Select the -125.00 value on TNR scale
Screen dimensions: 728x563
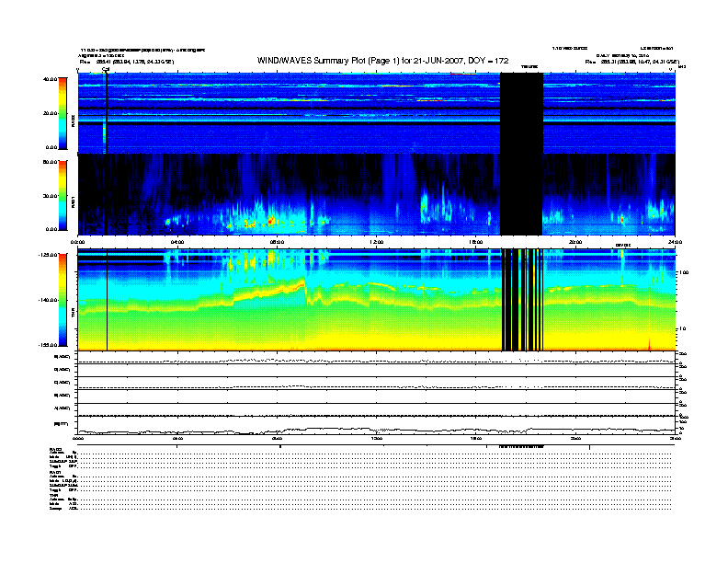pyautogui.click(x=49, y=255)
